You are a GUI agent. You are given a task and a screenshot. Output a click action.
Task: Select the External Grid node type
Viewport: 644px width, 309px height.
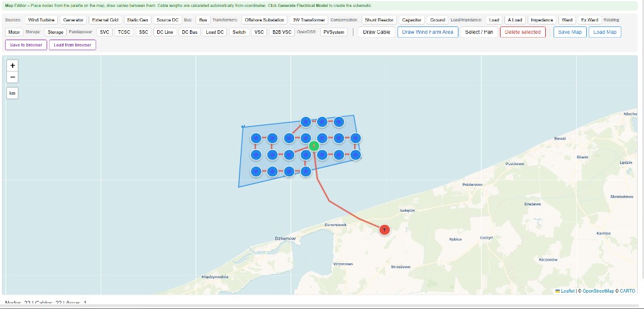(x=105, y=19)
